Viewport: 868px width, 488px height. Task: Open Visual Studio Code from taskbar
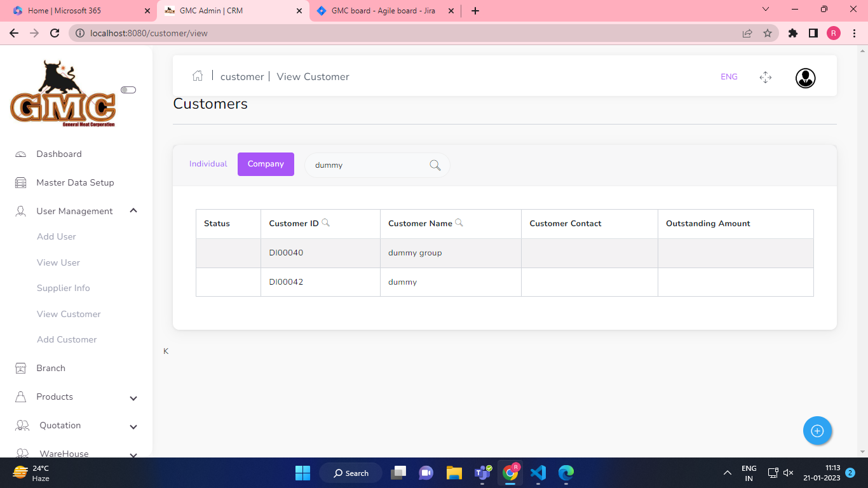click(x=538, y=473)
